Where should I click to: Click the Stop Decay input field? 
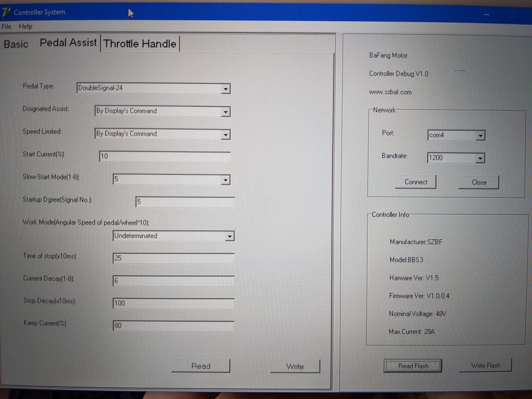point(173,303)
